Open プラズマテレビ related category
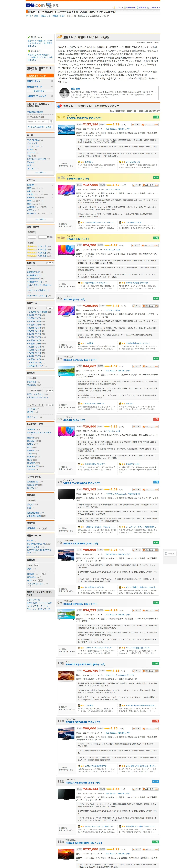 coord(33,600)
